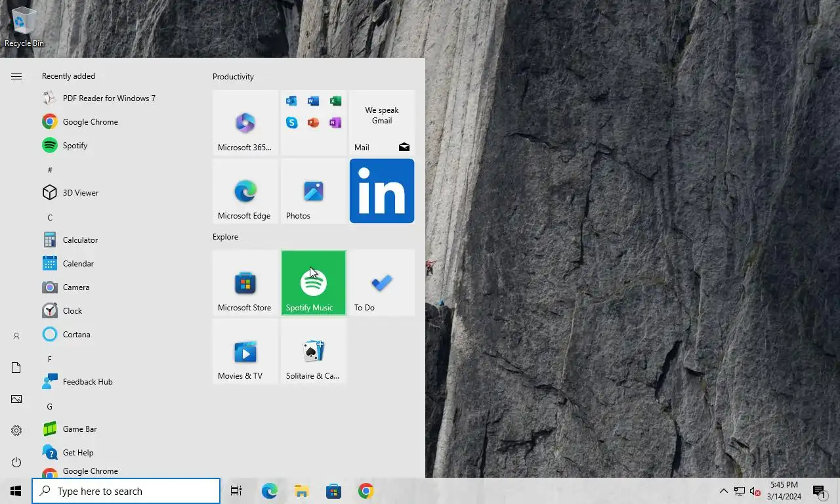Open Outlook in the Office tile folder
The image size is (840, 504).
(292, 101)
